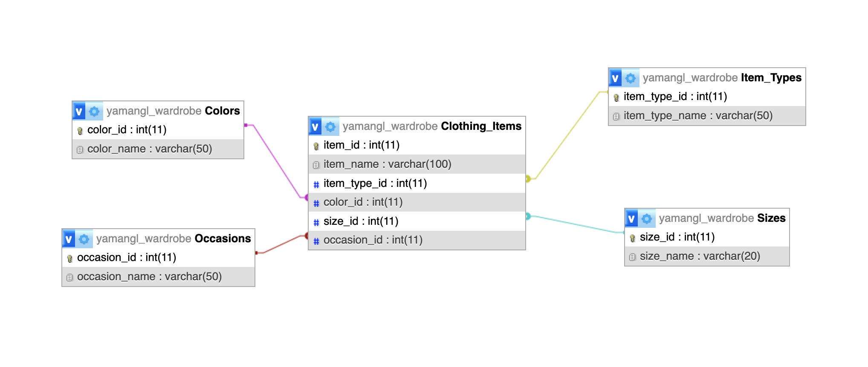868x367 pixels.
Task: Click the text-type icon beside size_name
Action: point(632,257)
